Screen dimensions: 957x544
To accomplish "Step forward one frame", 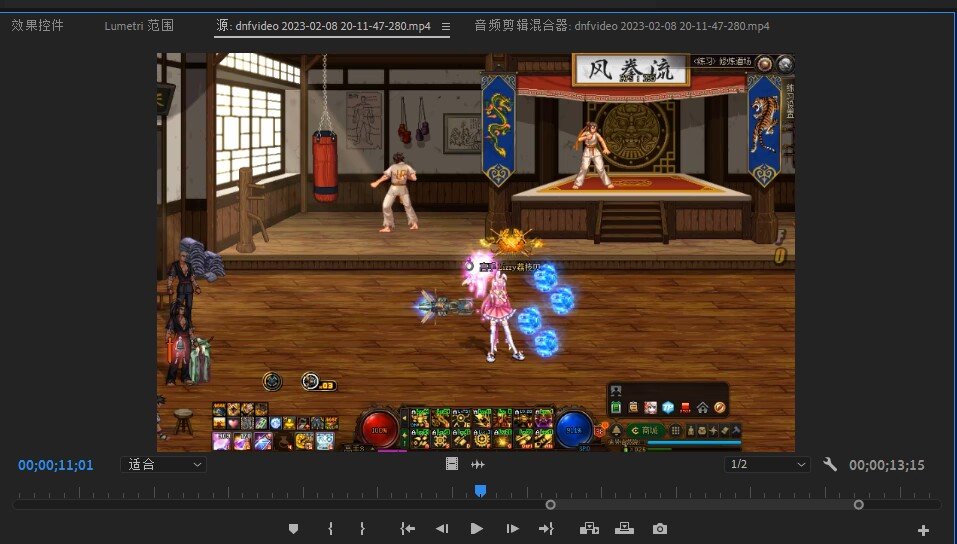I will tap(513, 529).
